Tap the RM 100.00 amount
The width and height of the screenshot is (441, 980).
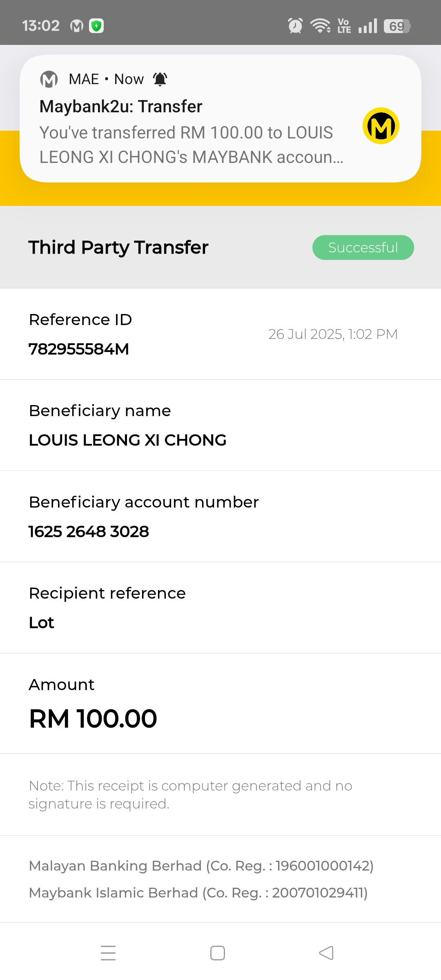(x=93, y=719)
